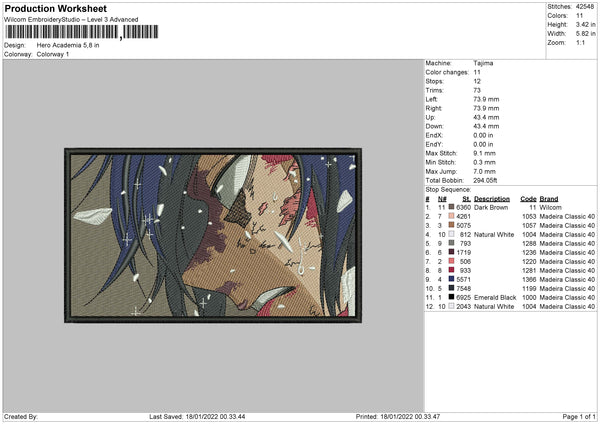The width and height of the screenshot is (600, 424).
Task: Click the Dark Brown color swatch in stop 1
Action: pyautogui.click(x=452, y=207)
